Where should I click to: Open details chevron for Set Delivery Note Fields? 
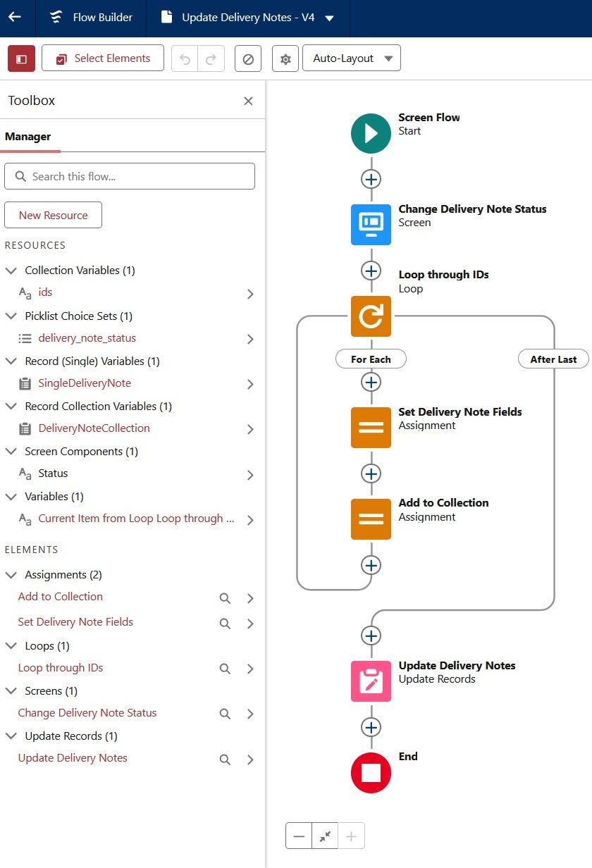[x=250, y=624]
